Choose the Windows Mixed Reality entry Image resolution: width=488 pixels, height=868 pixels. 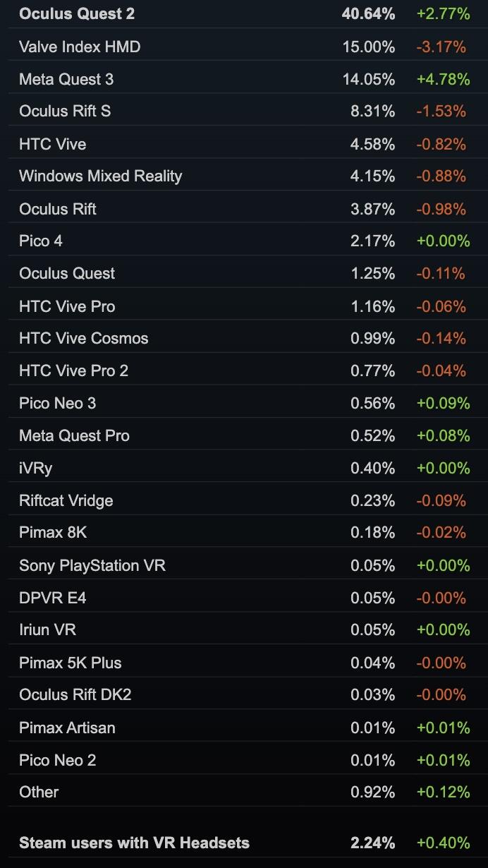tap(100, 176)
